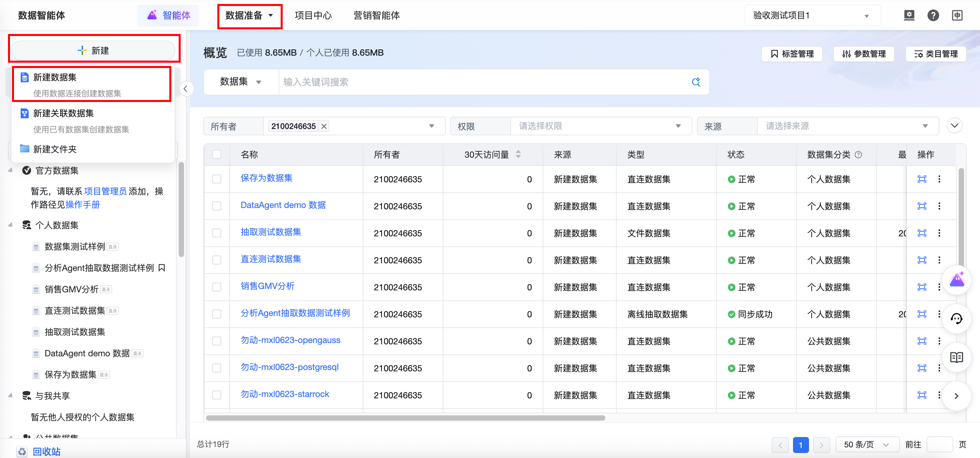Switch to the 项目中心 tab
The width and height of the screenshot is (980, 458).
coord(313,16)
